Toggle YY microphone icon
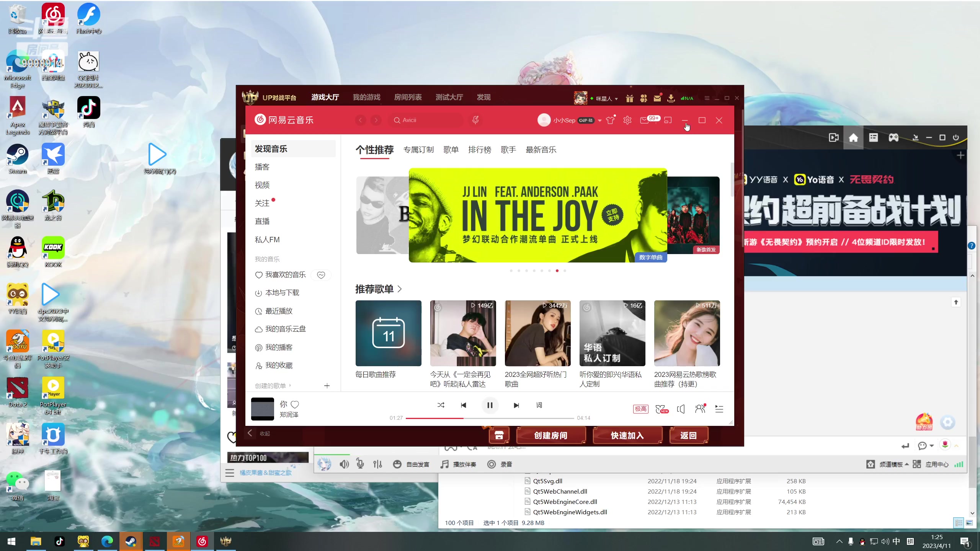Viewport: 980px width, 551px height. (x=360, y=464)
